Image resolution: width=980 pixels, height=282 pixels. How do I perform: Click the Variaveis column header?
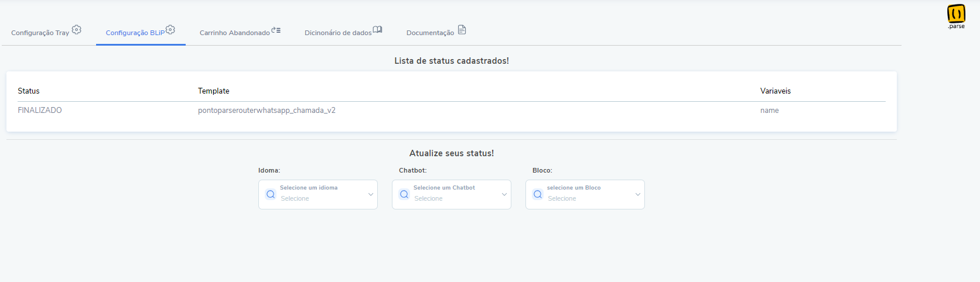pyautogui.click(x=776, y=91)
